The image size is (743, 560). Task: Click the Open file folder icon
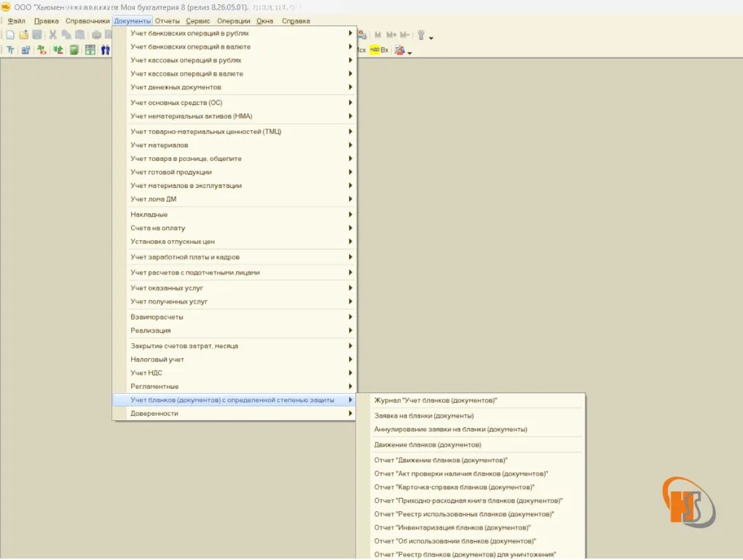24,34
